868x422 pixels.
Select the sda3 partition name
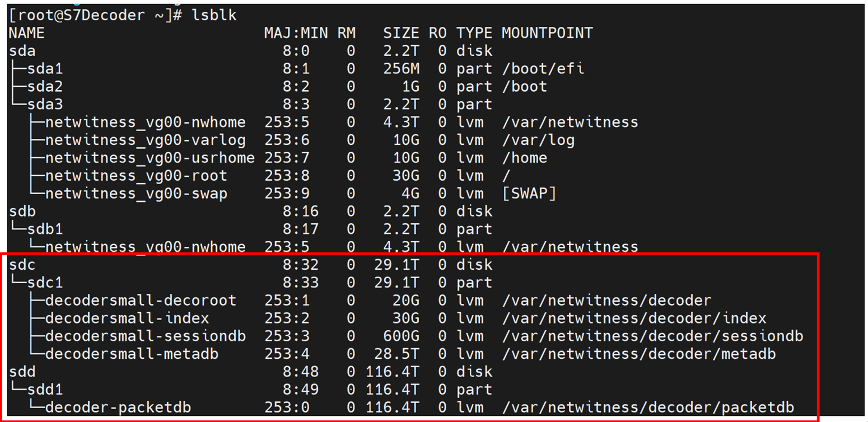pyautogui.click(x=45, y=105)
